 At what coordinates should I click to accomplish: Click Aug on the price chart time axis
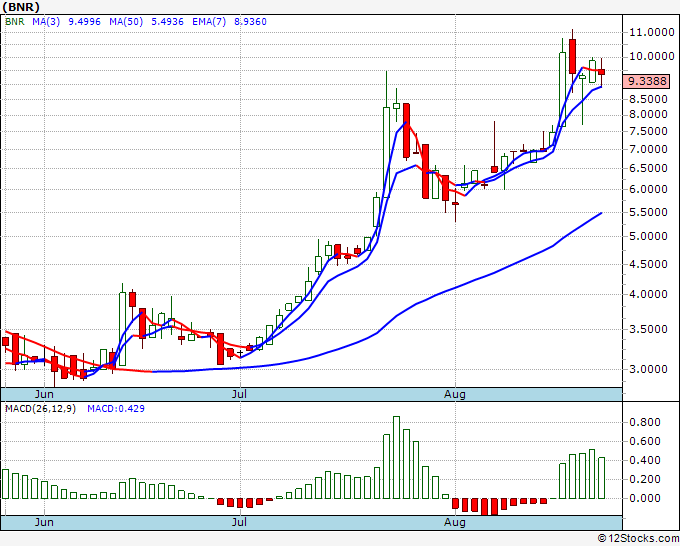[455, 394]
